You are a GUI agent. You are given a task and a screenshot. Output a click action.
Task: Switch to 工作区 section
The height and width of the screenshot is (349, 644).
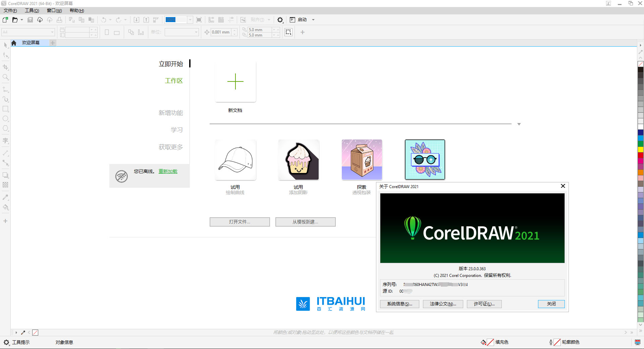point(174,81)
